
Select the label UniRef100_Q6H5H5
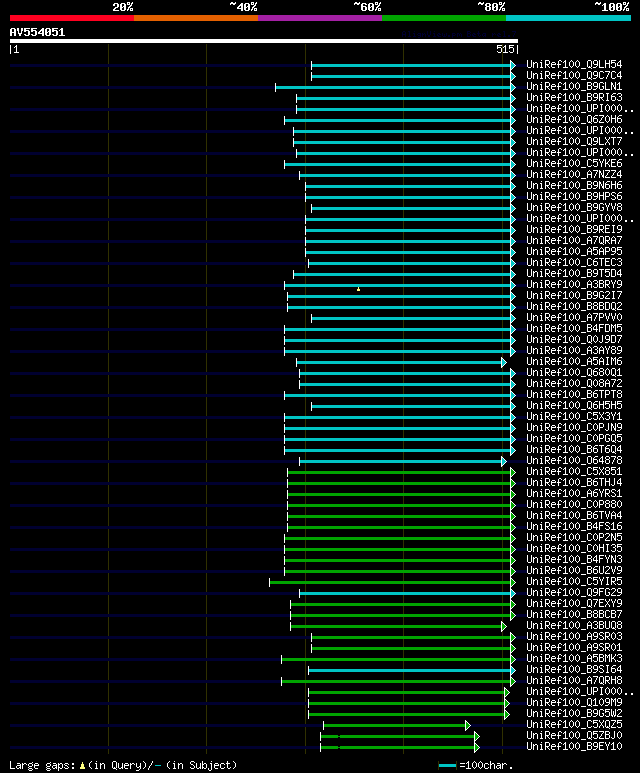coord(574,406)
